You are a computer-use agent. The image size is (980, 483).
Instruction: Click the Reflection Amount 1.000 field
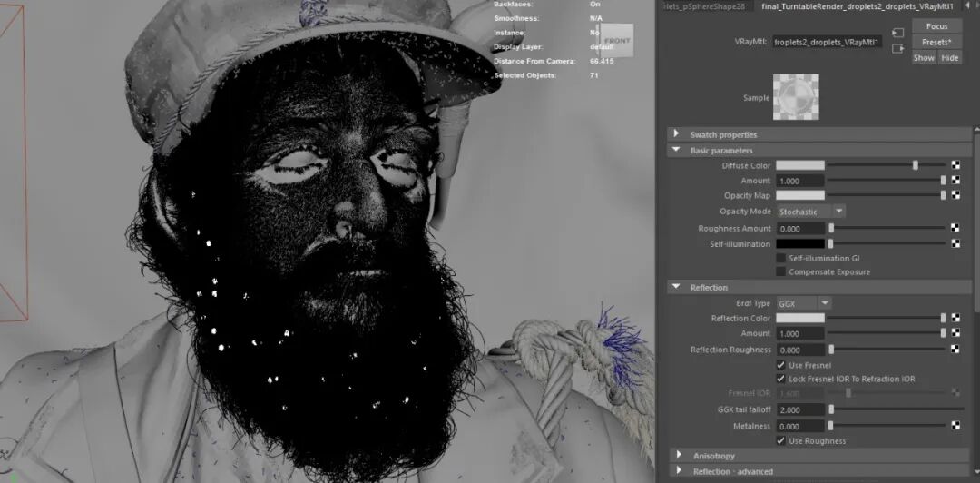click(800, 333)
